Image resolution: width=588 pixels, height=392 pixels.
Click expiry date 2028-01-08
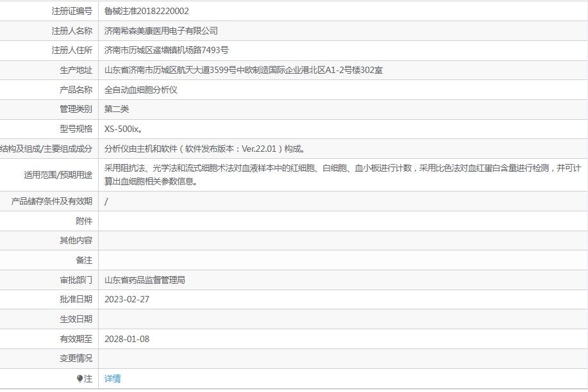(127, 339)
